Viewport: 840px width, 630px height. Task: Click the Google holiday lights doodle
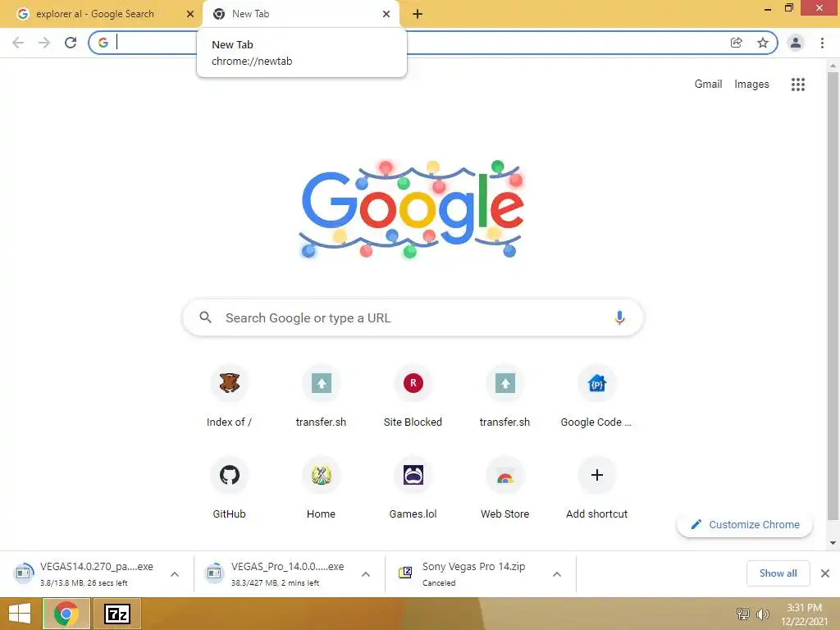(x=412, y=209)
